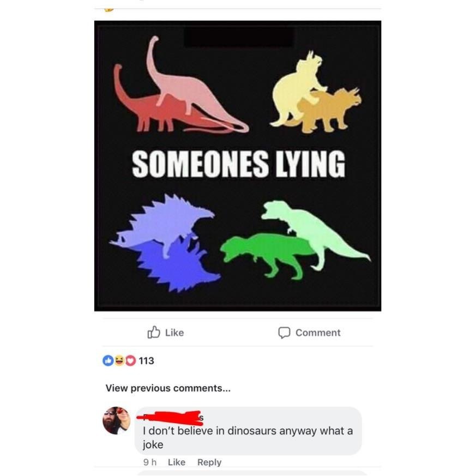The image size is (476, 476).
Task: Click the 9 h comment timestamp
Action: point(149,462)
